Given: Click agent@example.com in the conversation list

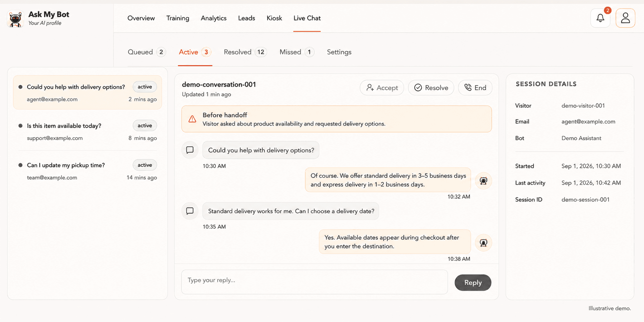Looking at the screenshot, I should (x=52, y=99).
